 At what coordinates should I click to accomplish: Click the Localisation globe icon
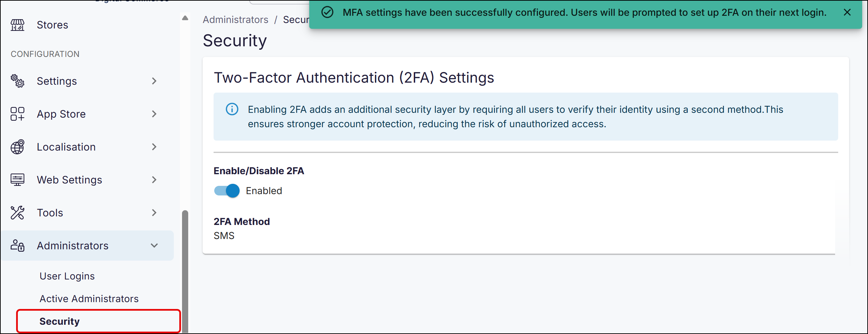(17, 147)
